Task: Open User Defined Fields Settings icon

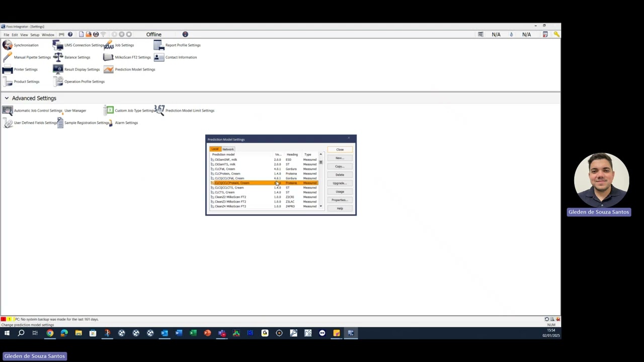Action: click(7, 123)
